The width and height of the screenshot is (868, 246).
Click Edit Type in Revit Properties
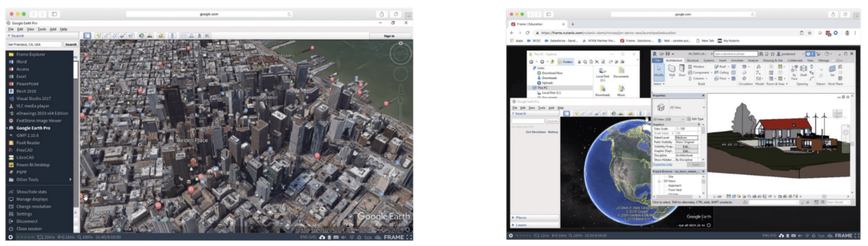point(696,119)
